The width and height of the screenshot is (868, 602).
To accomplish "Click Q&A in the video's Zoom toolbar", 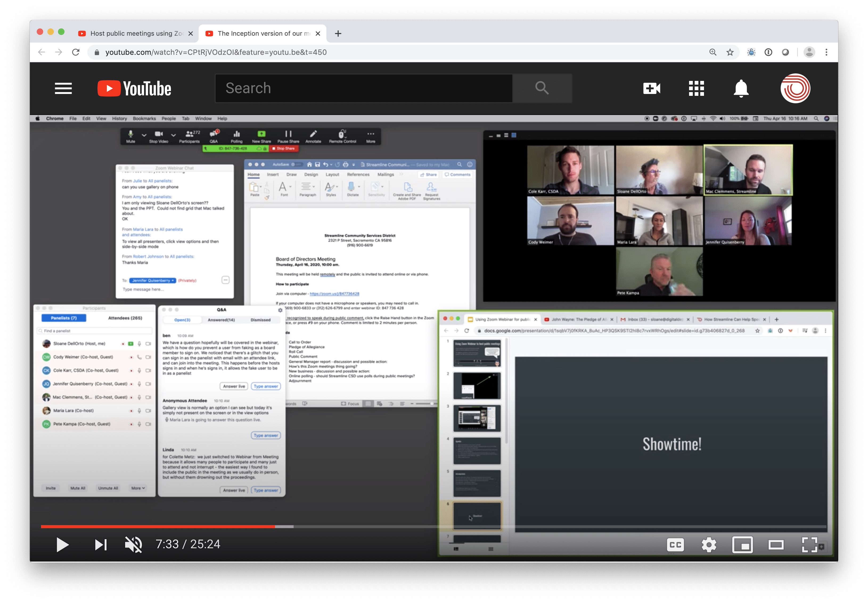I will click(214, 137).
